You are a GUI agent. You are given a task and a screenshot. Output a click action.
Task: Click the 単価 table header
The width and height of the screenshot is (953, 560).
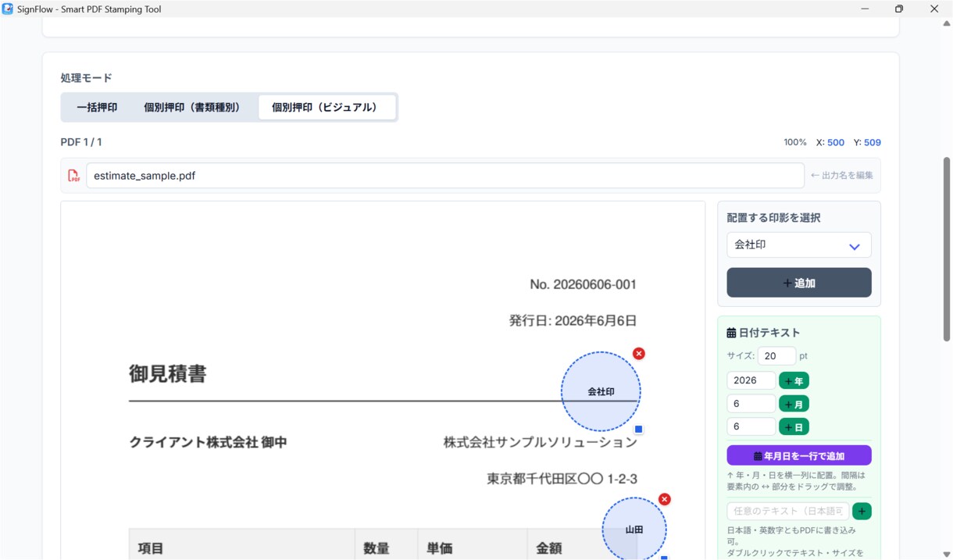coord(440,548)
